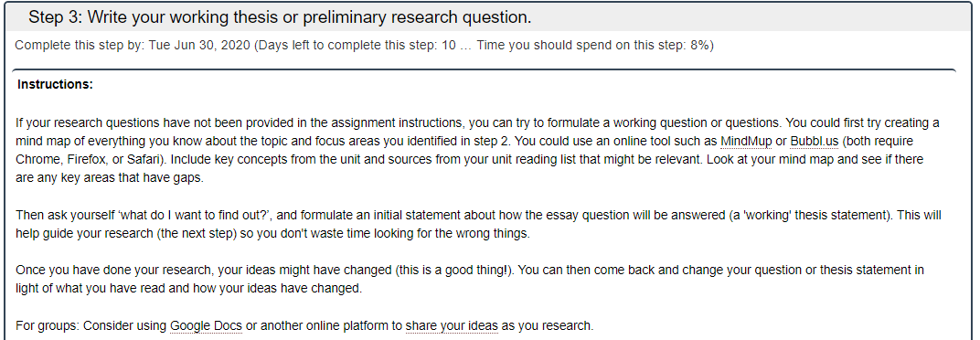Click the due date 'Tue Jun 30, 2020'
This screenshot has height=340, width=980.
coord(199,46)
